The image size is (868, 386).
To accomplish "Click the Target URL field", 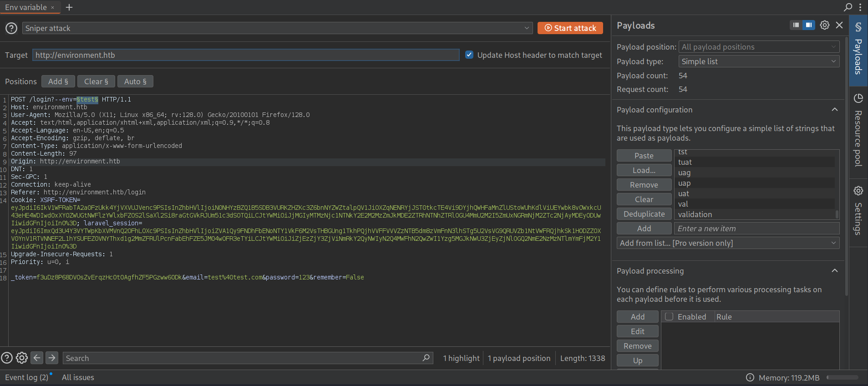I will [x=246, y=55].
